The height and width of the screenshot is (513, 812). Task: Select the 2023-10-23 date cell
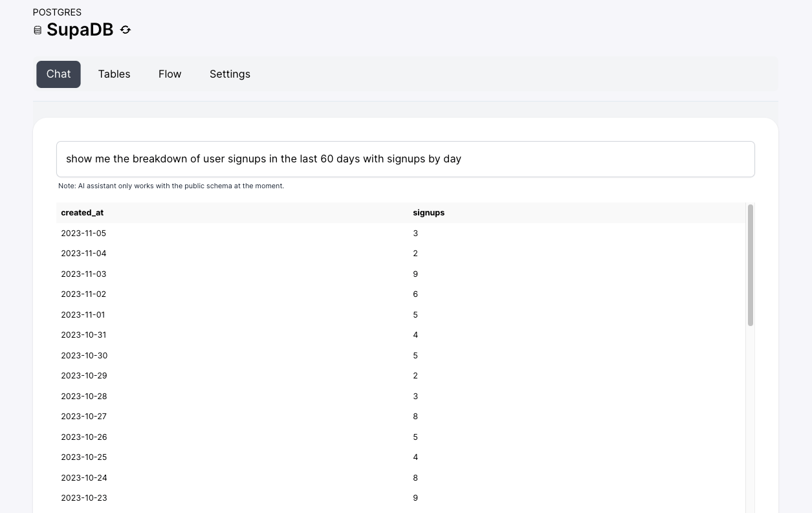[x=83, y=498]
